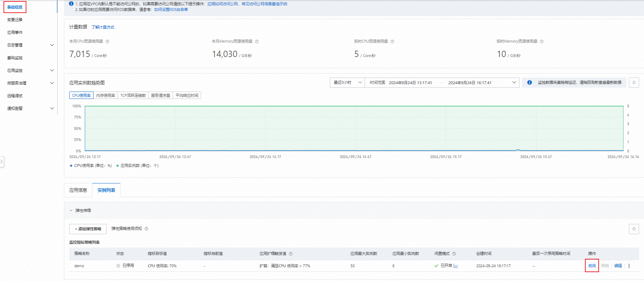The height and width of the screenshot is (282, 644).
Task: Toggle 应用实例数 legend in the chart
Action: click(138, 165)
